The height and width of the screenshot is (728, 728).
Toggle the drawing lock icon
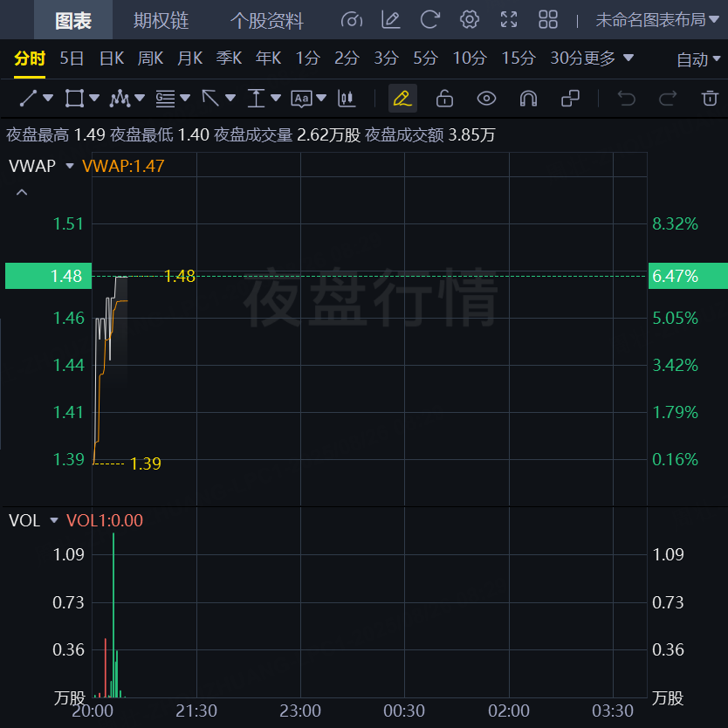click(x=444, y=98)
